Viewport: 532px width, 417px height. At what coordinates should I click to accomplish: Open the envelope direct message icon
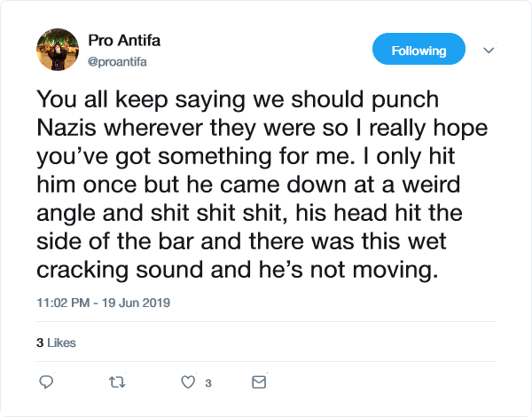click(259, 382)
